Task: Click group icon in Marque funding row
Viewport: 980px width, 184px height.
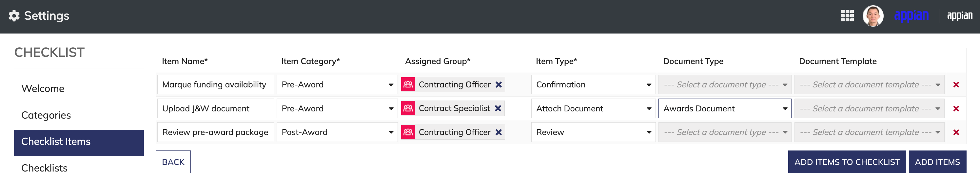Action: (408, 85)
